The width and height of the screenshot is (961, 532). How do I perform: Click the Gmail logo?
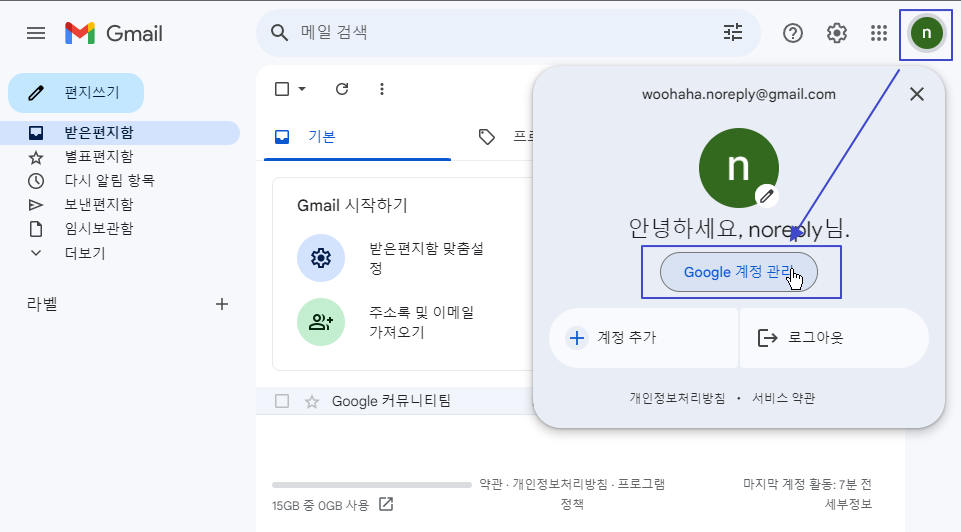click(114, 33)
